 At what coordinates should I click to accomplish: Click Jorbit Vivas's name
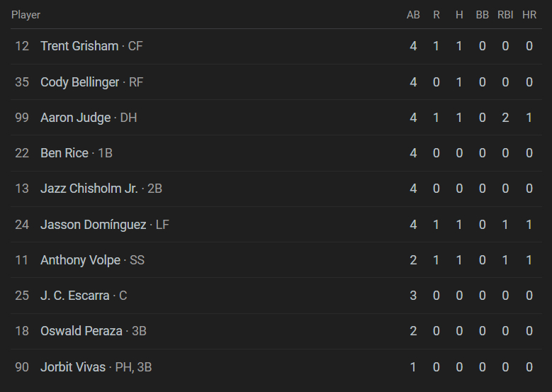point(73,367)
